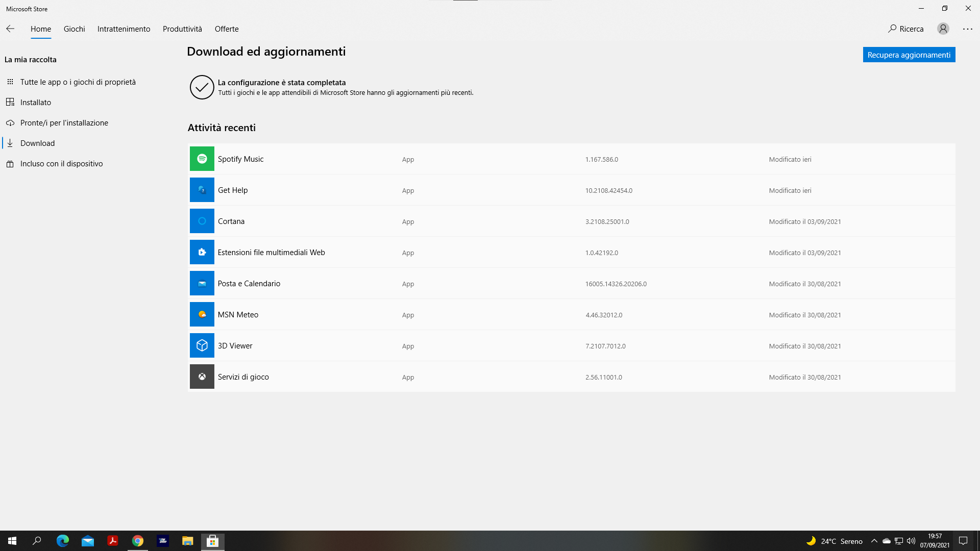980x551 pixels.
Task: Open the volume control in system tray
Action: pyautogui.click(x=911, y=541)
